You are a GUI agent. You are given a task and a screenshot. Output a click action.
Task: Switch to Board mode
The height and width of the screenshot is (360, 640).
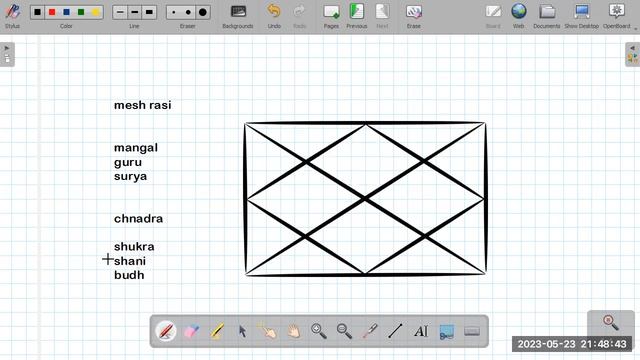coord(493,16)
